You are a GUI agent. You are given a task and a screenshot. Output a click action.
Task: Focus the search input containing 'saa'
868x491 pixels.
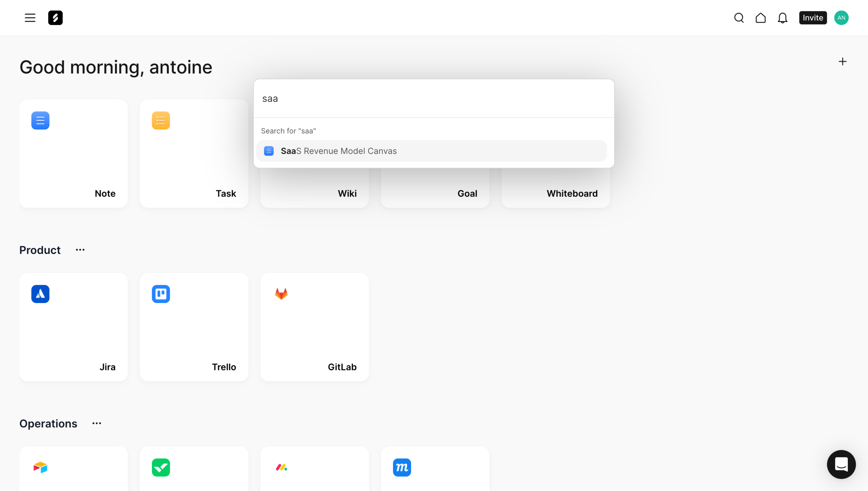click(x=434, y=99)
